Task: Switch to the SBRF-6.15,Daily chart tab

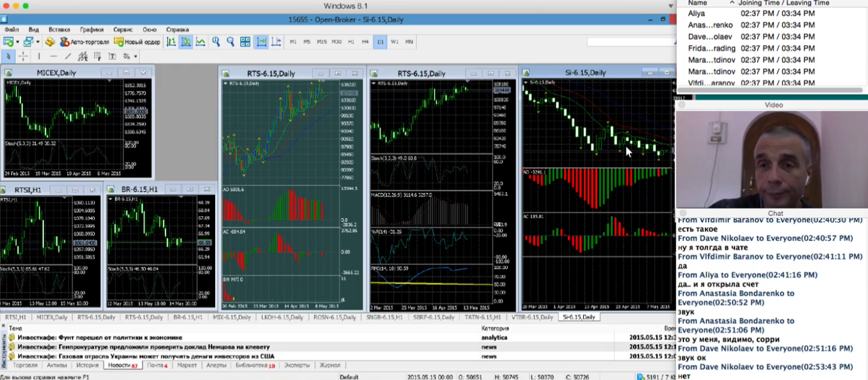Action: [433, 317]
